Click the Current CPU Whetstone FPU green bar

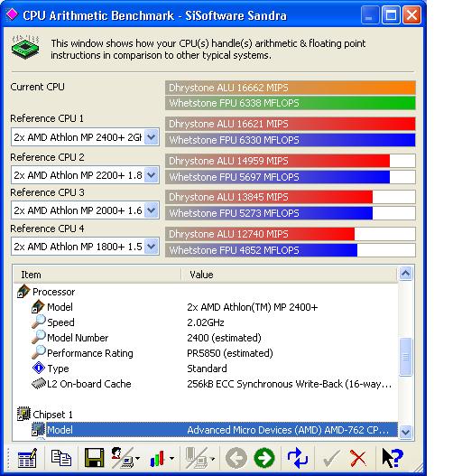[x=291, y=103]
